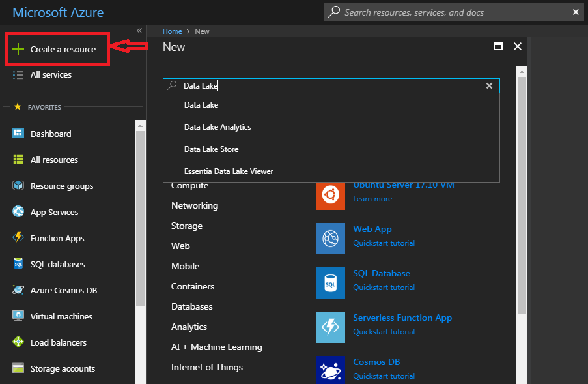This screenshot has height=384, width=588.
Task: Click the sidebar favorites scrollbar thumb
Action: (x=140, y=219)
